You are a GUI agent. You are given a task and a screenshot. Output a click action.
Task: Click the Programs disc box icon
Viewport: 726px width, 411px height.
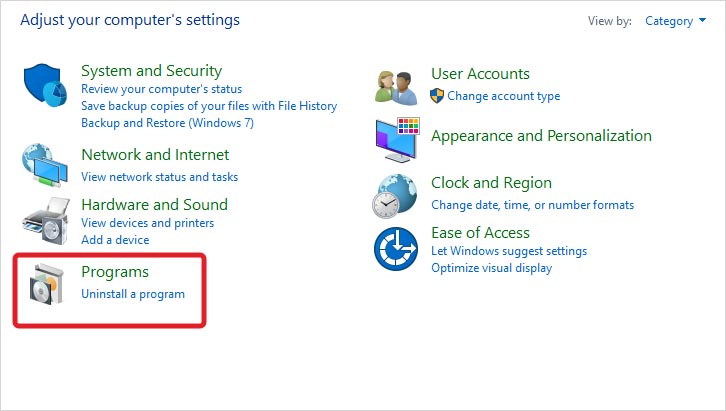pyautogui.click(x=46, y=284)
